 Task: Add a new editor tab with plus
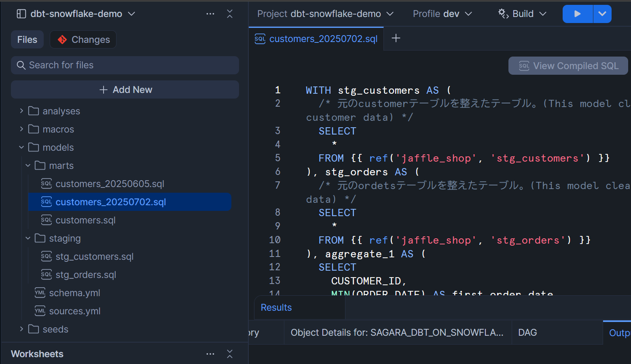click(x=396, y=38)
